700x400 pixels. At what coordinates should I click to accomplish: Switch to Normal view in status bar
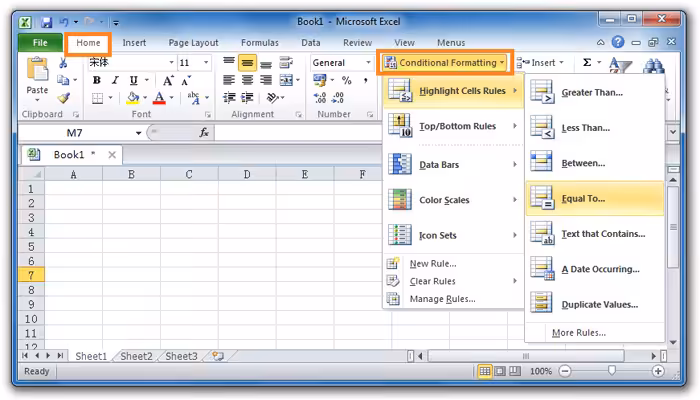[x=485, y=371]
